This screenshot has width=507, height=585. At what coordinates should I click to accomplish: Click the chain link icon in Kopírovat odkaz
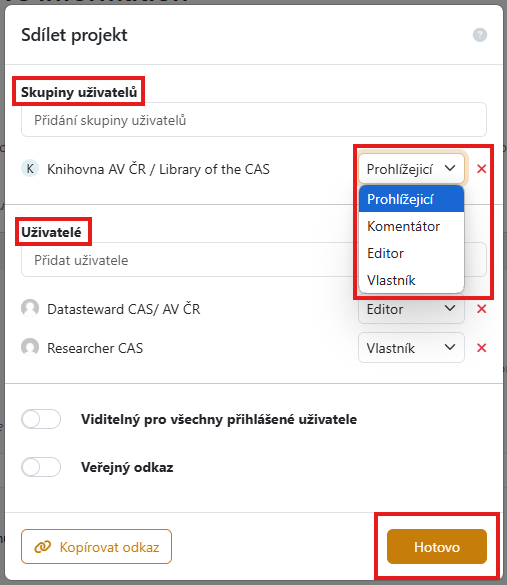(x=43, y=547)
